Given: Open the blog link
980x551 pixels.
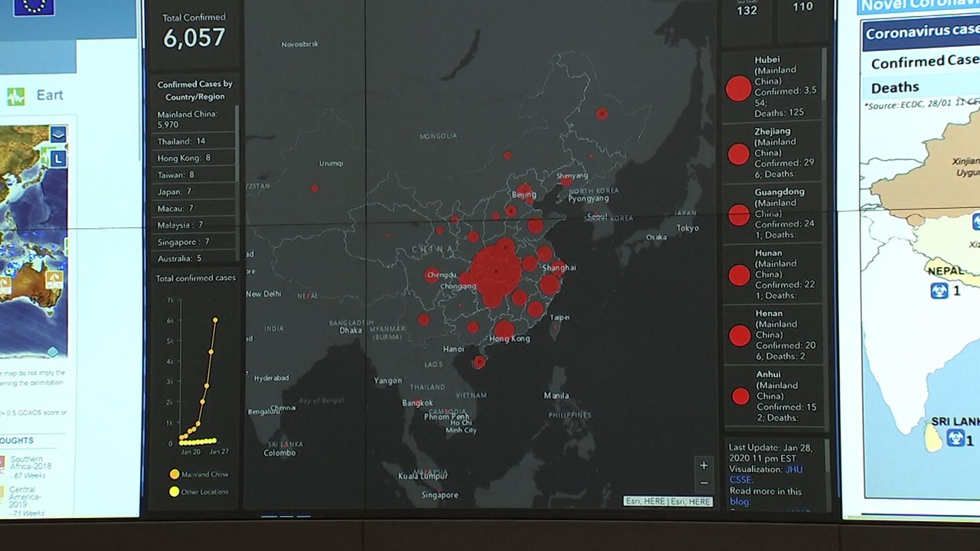Looking at the screenshot, I should pos(738,502).
